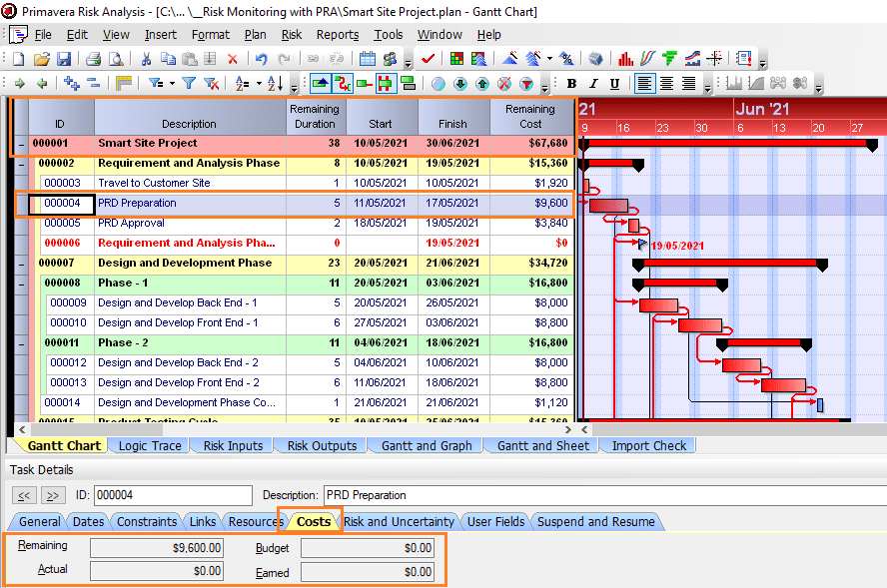Click the Remaining cost $9,600.00 field
This screenshot has height=588, width=887.
pos(157,548)
